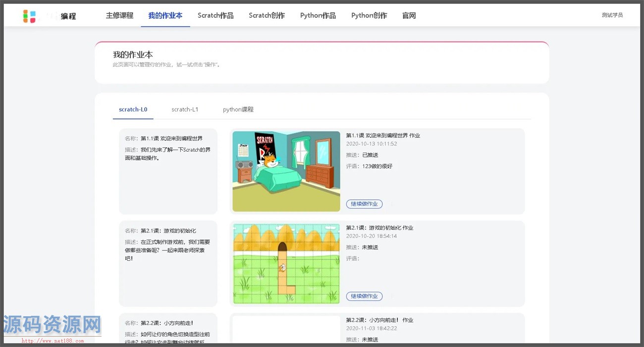Click the subtitle 此页面可以管理你的作业
The width and height of the screenshot is (644, 347).
166,65
